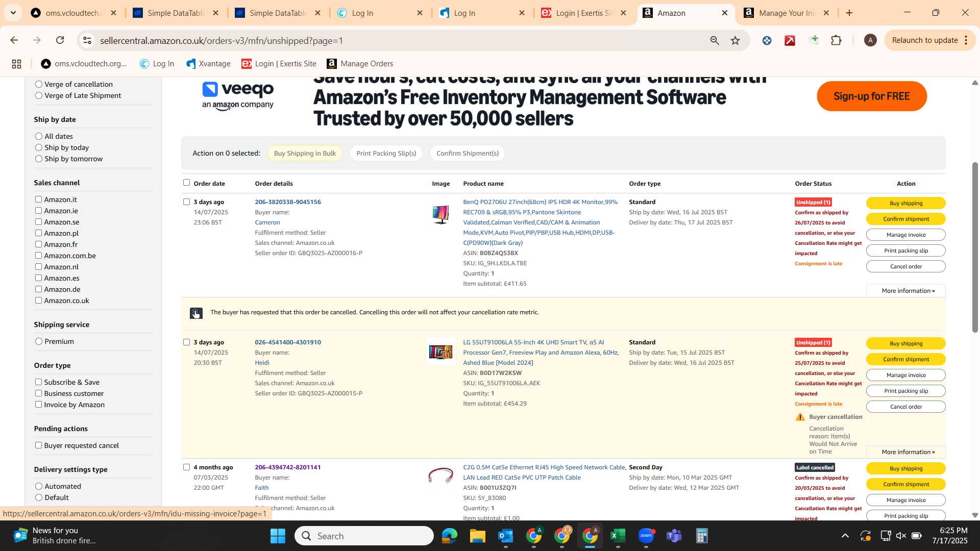Open Outlook from the taskbar
The width and height of the screenshot is (980, 551).
coord(506,536)
